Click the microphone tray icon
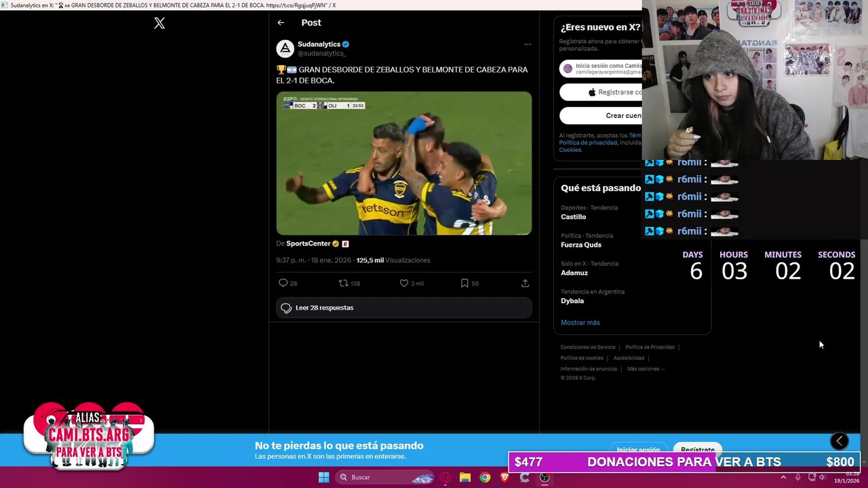Image resolution: width=868 pixels, height=488 pixels. 797,477
